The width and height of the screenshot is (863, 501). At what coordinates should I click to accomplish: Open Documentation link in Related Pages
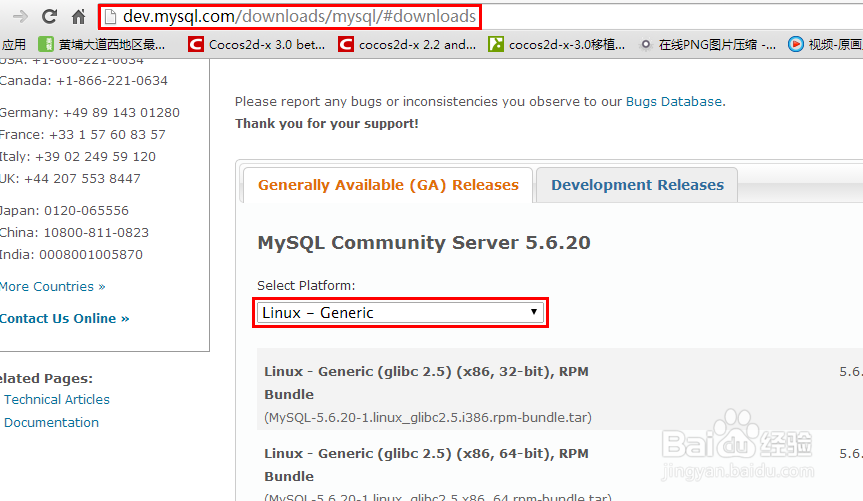51,422
